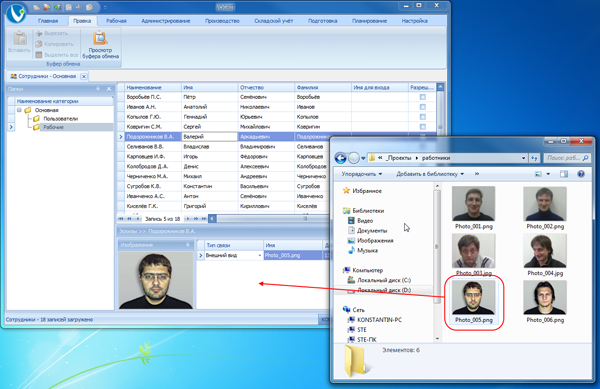The image size is (600, 389).
Task: Click employee grid vertical scrollbar up arrow
Action: (440, 87)
